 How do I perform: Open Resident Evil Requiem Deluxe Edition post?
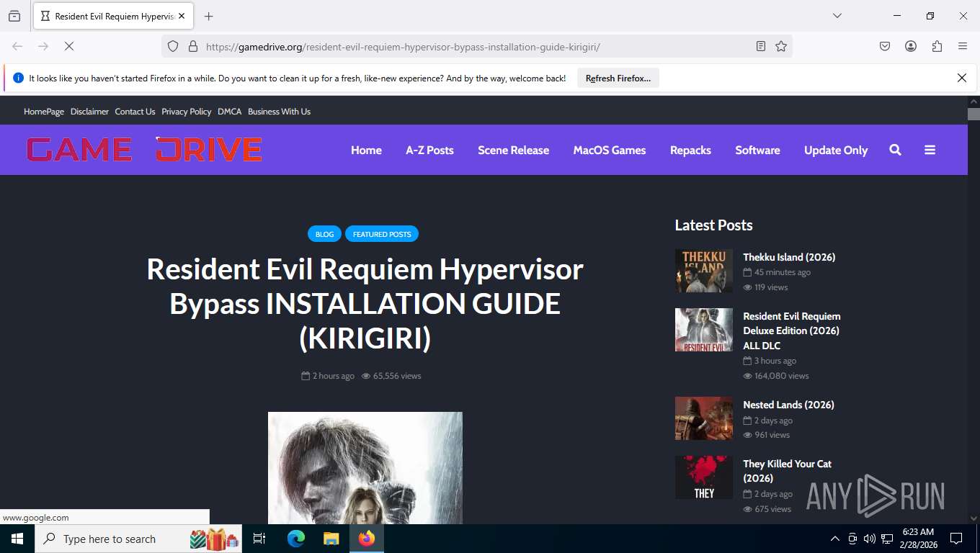pyautogui.click(x=792, y=331)
